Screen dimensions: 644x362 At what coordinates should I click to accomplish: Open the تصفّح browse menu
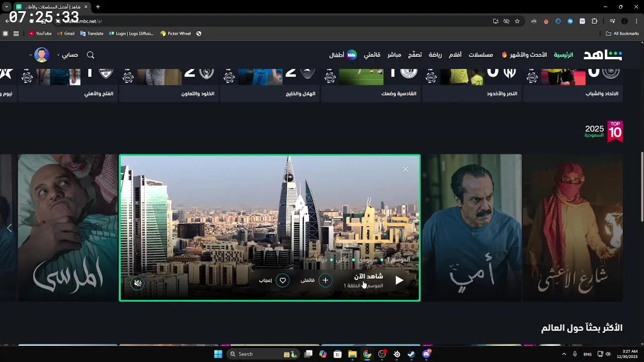pyautogui.click(x=415, y=55)
